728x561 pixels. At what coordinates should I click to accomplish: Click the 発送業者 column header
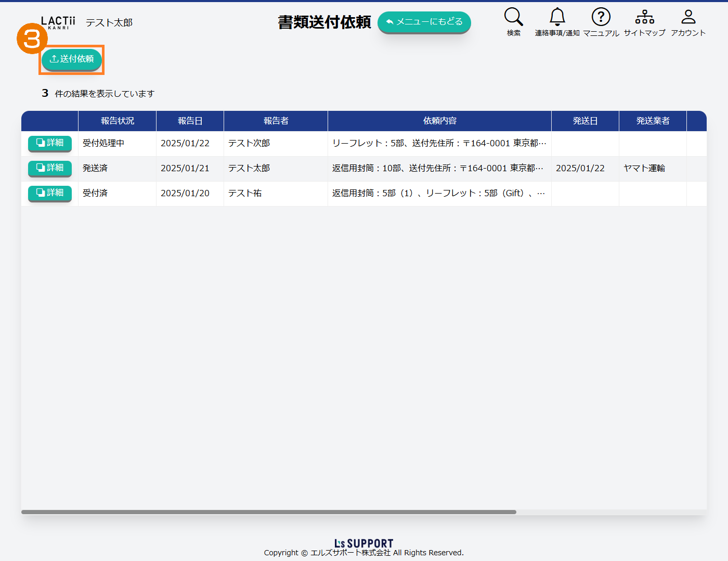coord(653,121)
